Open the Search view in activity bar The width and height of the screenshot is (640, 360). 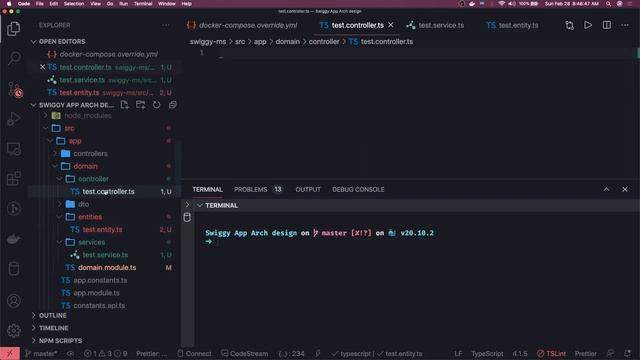[14, 58]
